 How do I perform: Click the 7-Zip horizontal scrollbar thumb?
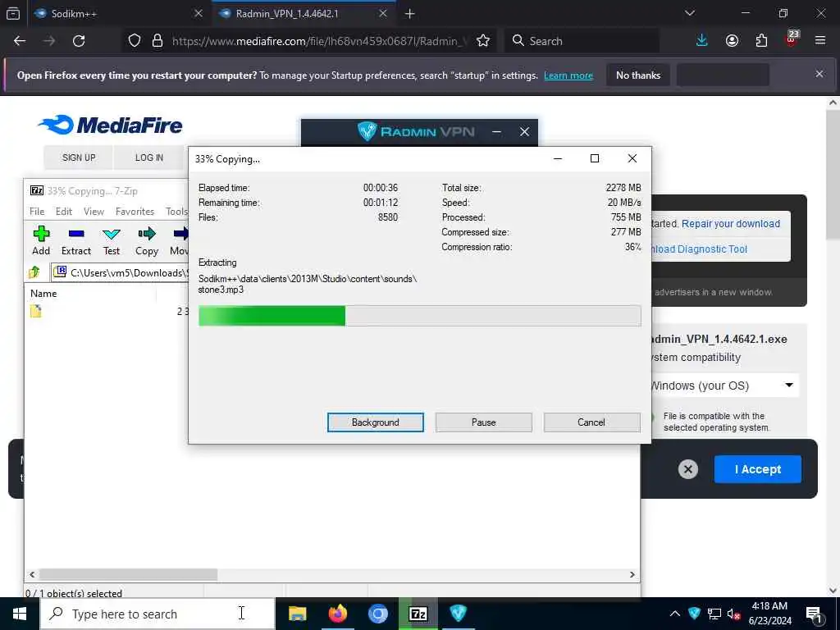pos(129,574)
